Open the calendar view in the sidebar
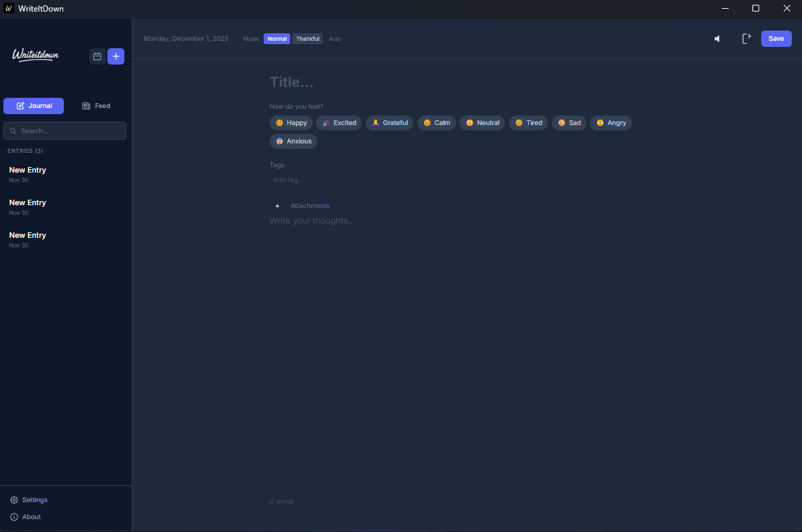This screenshot has width=802, height=532. click(x=97, y=56)
